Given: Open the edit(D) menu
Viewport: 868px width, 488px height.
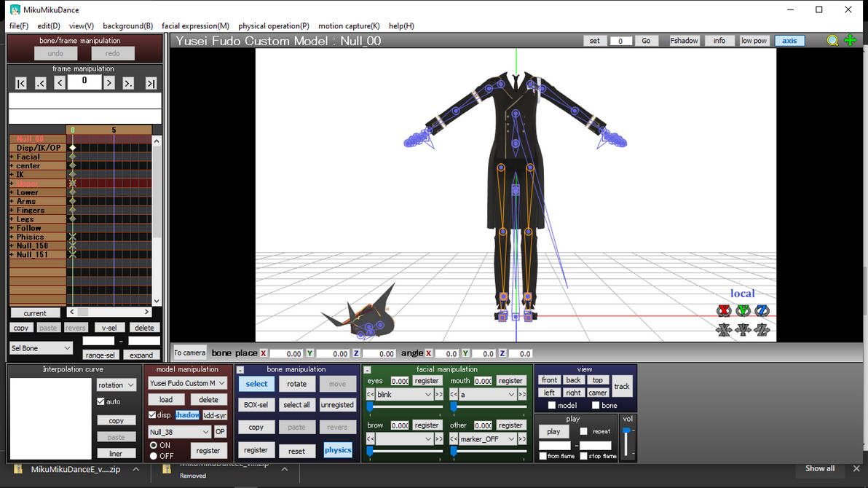Looking at the screenshot, I should click(49, 26).
